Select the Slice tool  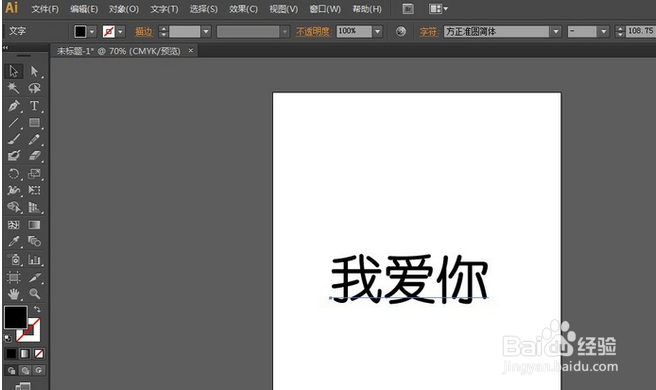click(34, 277)
